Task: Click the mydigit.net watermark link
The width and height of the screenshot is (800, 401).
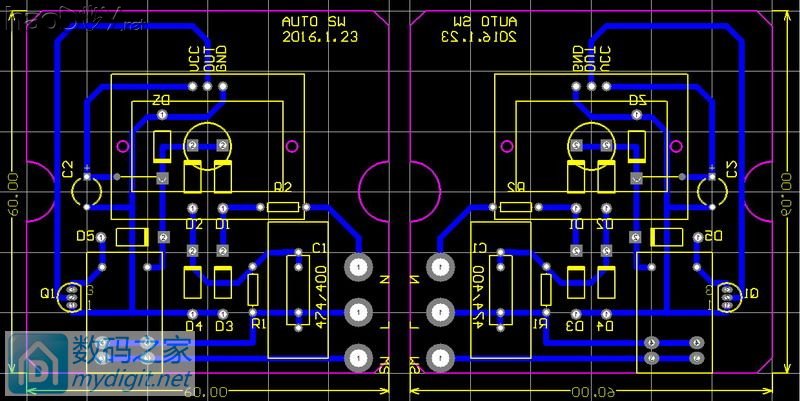Action: click(x=130, y=381)
